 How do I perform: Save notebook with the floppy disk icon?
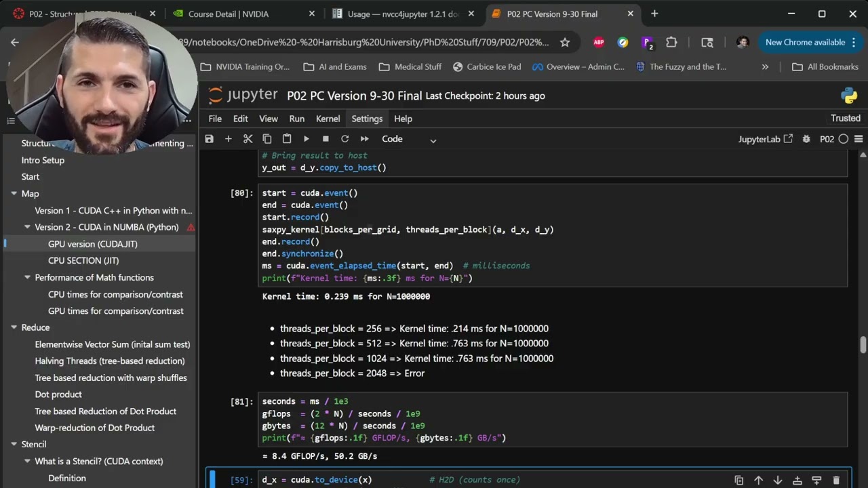(209, 139)
